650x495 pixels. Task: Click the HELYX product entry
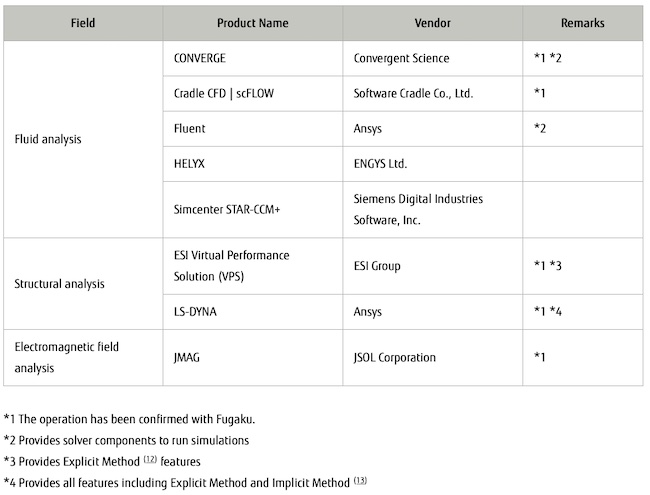click(x=192, y=164)
